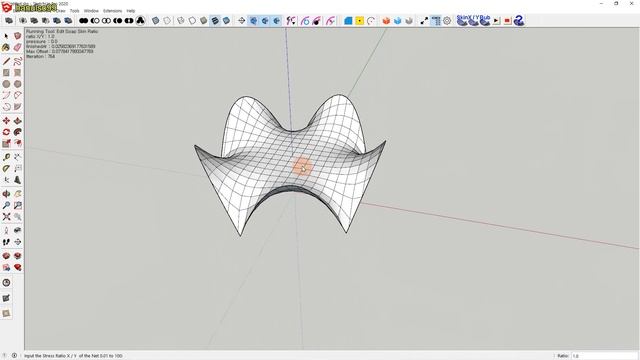
Task: Pick the Eraser tool
Action: coord(18,48)
